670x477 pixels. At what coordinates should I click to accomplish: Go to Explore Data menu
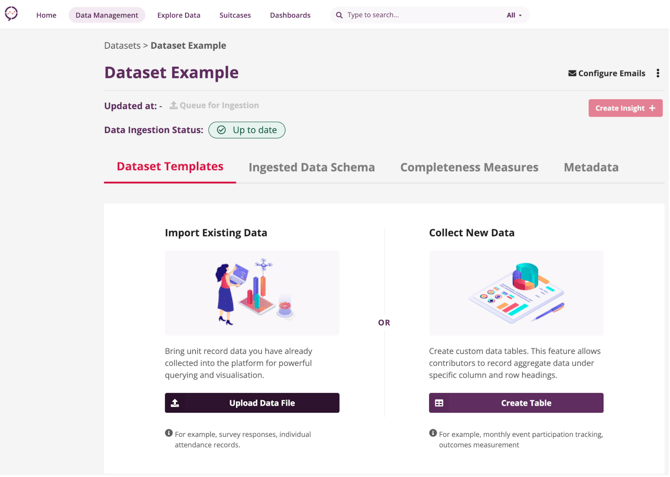(178, 15)
